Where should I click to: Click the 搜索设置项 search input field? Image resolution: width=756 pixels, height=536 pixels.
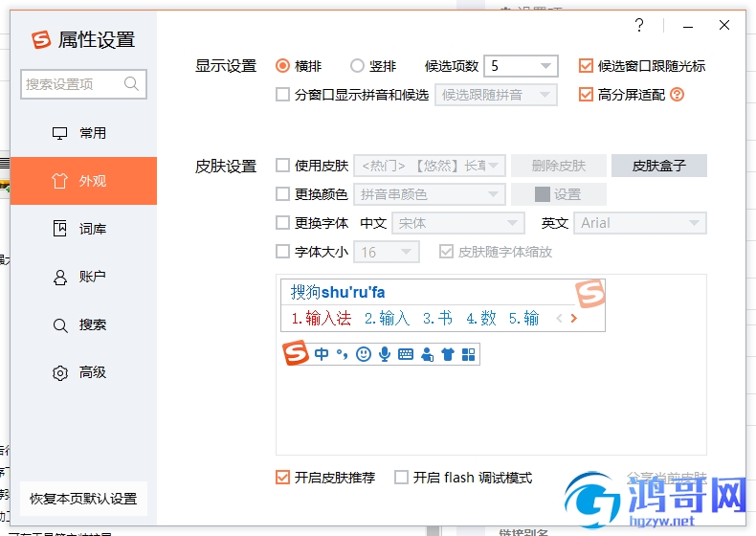83,84
